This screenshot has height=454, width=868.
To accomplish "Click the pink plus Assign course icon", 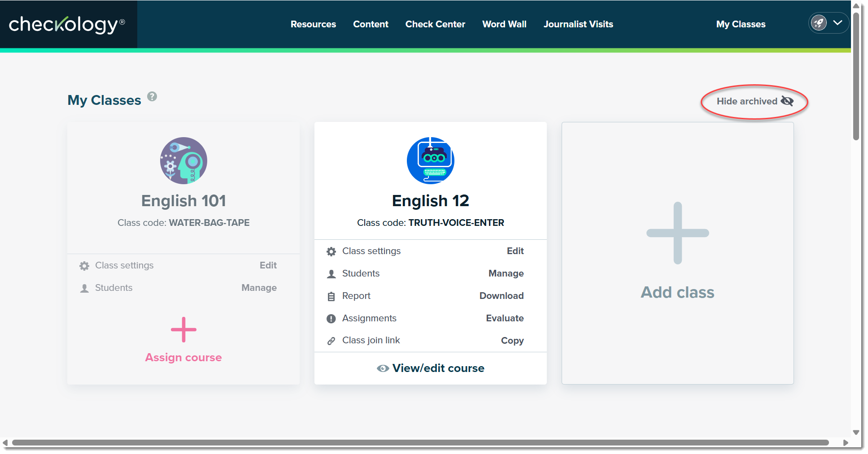I will click(183, 330).
